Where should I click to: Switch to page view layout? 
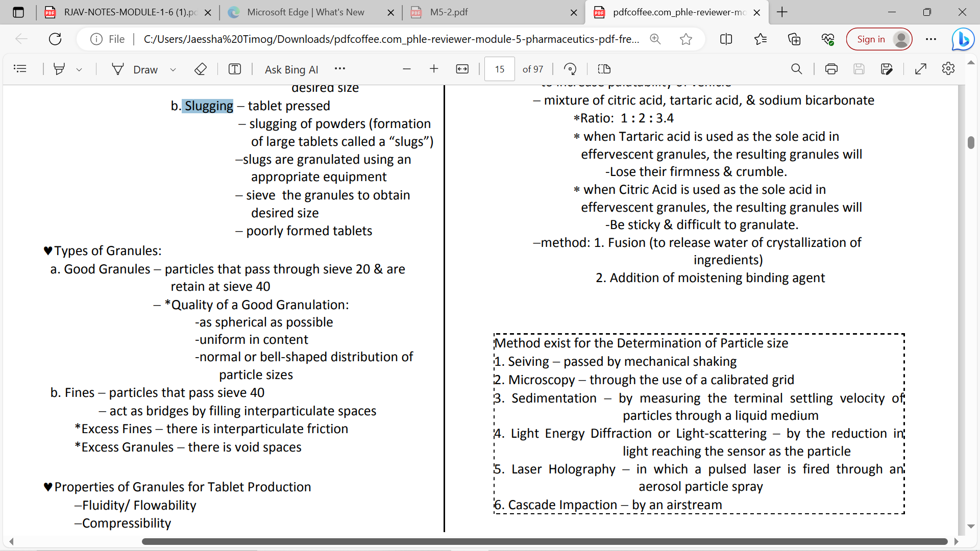(x=604, y=69)
